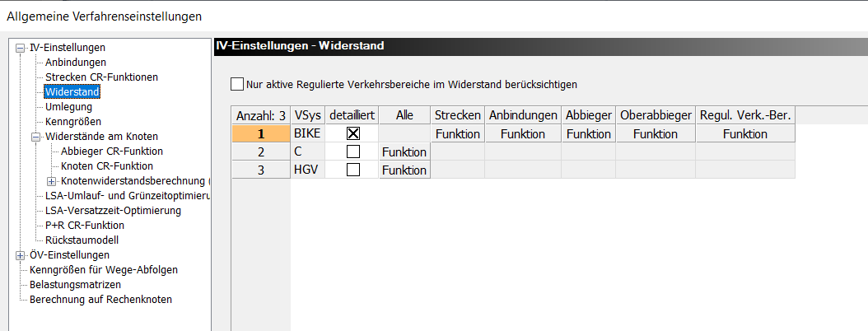Uncheck detailliert checkbox for BIKE row
Screen dimensions: 868x331
point(353,133)
